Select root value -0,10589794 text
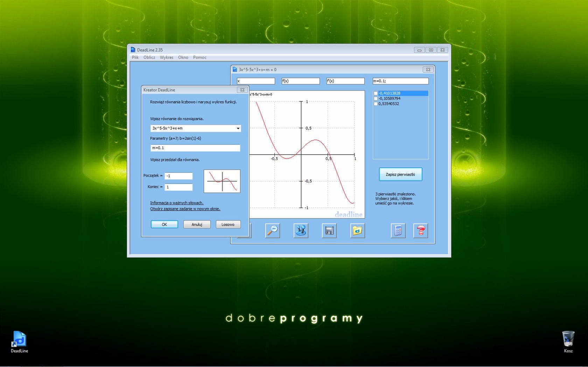The width and height of the screenshot is (588, 367). pyautogui.click(x=389, y=98)
